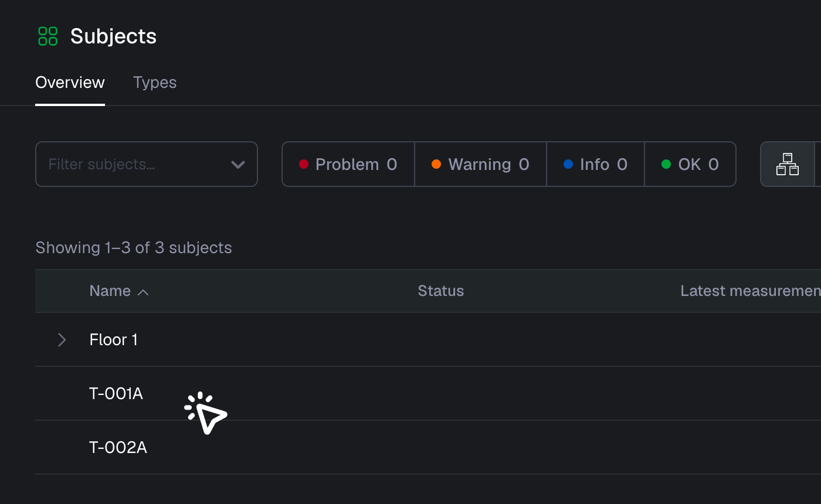
Task: Expand the Floor 1 row
Action: coord(62,340)
